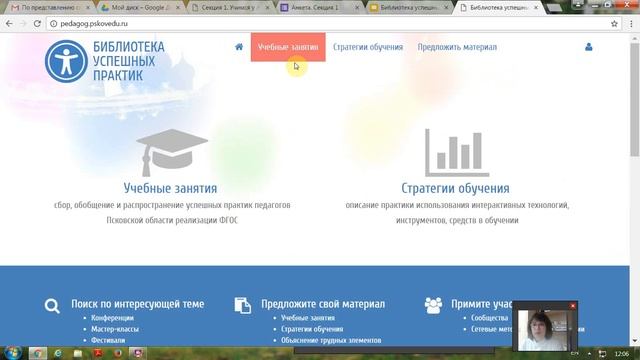Close the Мой диск Google tab

178,7
